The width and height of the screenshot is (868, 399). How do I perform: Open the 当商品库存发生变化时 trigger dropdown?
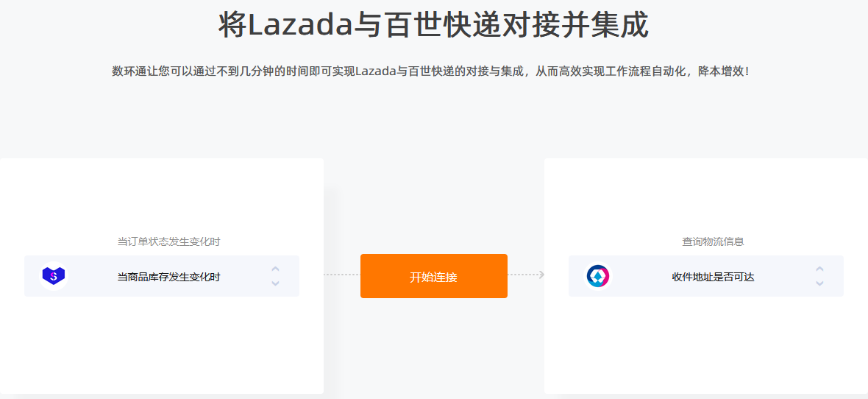coord(162,276)
